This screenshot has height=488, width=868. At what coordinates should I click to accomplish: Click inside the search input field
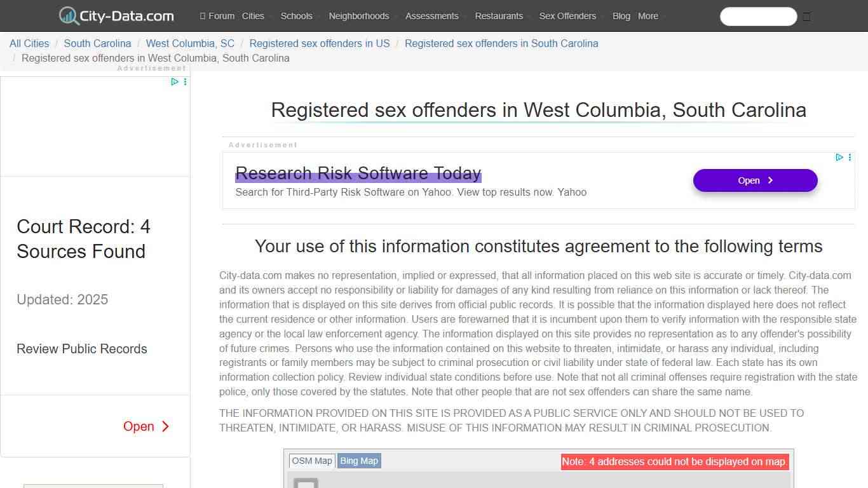click(x=758, y=17)
